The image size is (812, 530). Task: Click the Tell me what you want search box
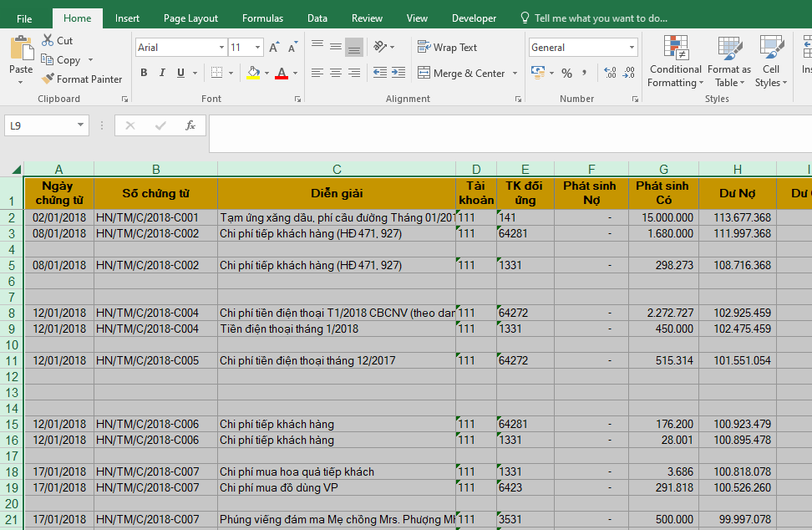(600, 18)
